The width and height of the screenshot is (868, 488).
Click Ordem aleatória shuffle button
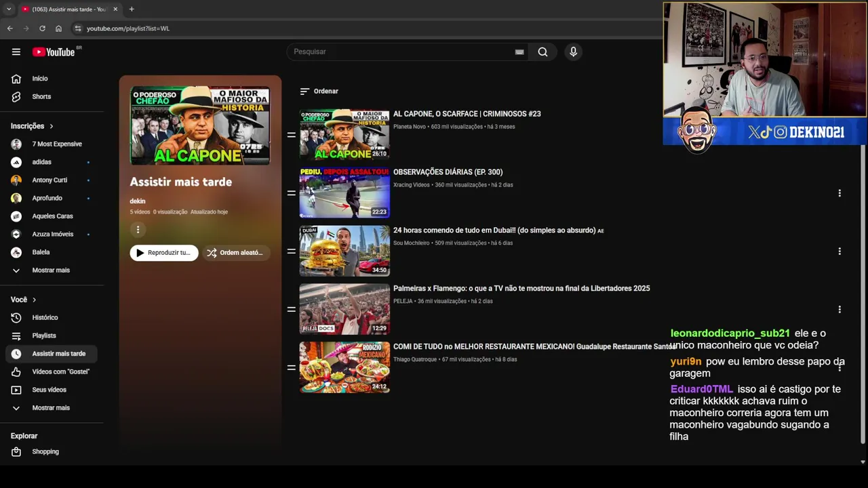pos(236,253)
